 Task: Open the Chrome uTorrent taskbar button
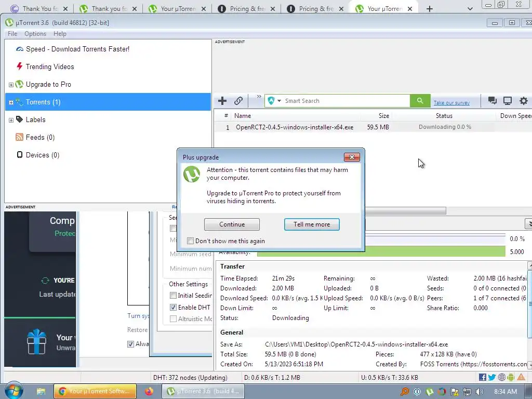[95, 391]
